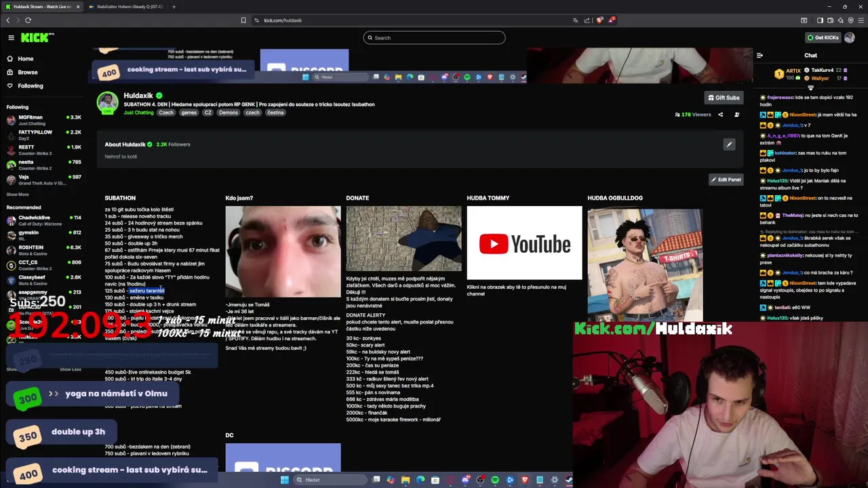The height and width of the screenshot is (488, 868).
Task: Open ROSHTEIN recommended channel
Action: [43, 250]
